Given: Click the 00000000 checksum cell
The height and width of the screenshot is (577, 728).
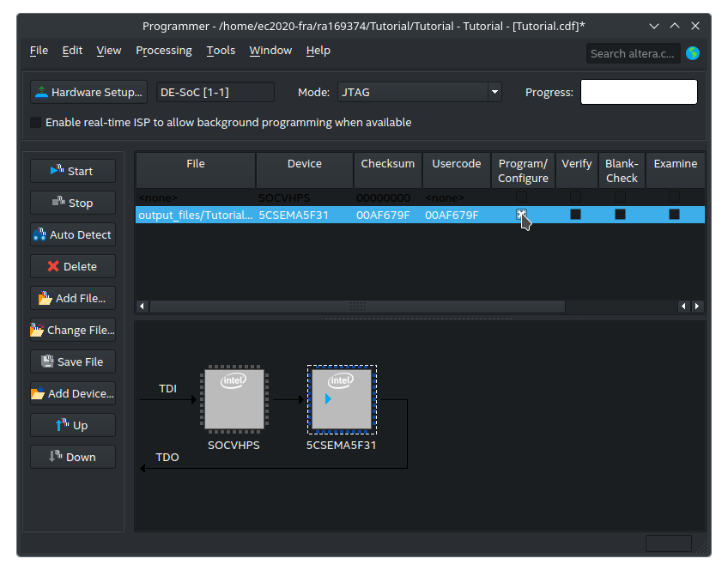Looking at the screenshot, I should (388, 197).
